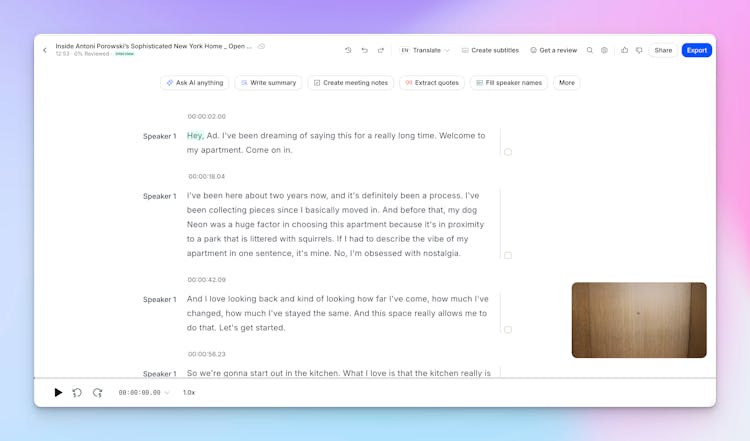Click timestamp 00:00:18.04
Image resolution: width=750 pixels, height=441 pixels.
[207, 176]
